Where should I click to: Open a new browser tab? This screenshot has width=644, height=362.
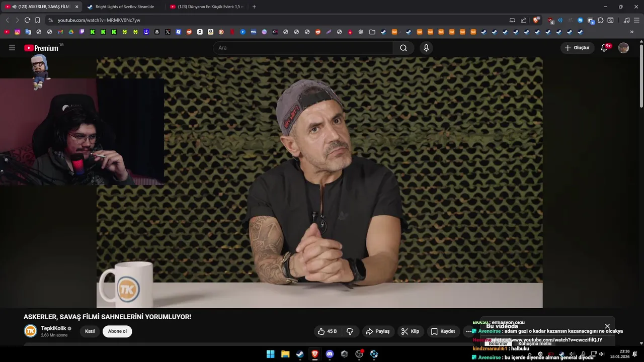(x=254, y=7)
